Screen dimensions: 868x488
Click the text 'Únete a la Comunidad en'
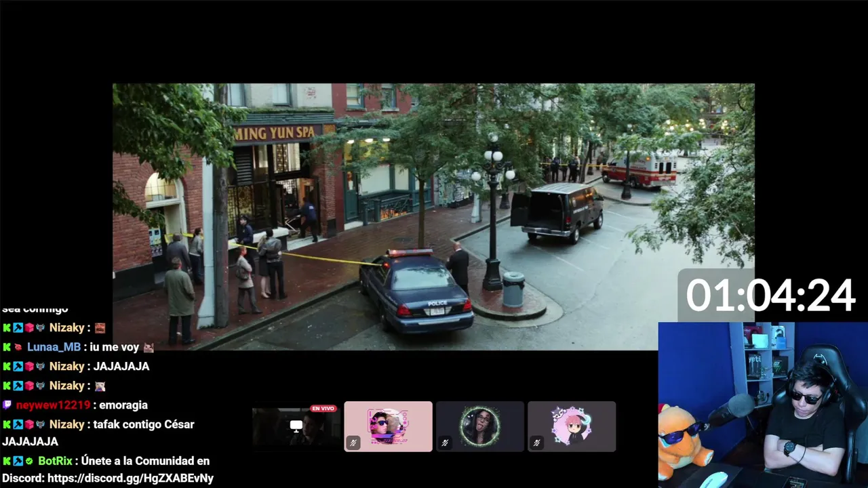(x=145, y=461)
